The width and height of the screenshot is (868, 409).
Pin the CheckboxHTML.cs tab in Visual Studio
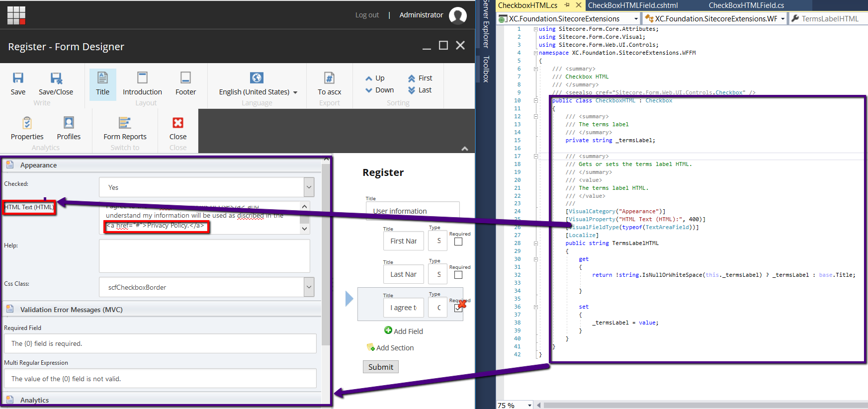[567, 5]
